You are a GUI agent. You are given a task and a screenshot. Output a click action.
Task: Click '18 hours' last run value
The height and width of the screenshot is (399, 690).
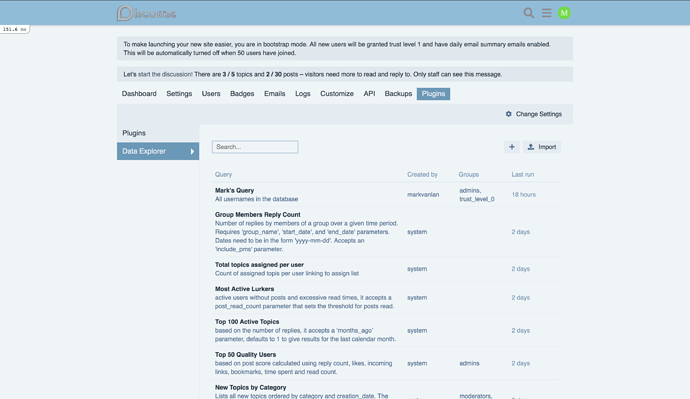tap(524, 194)
